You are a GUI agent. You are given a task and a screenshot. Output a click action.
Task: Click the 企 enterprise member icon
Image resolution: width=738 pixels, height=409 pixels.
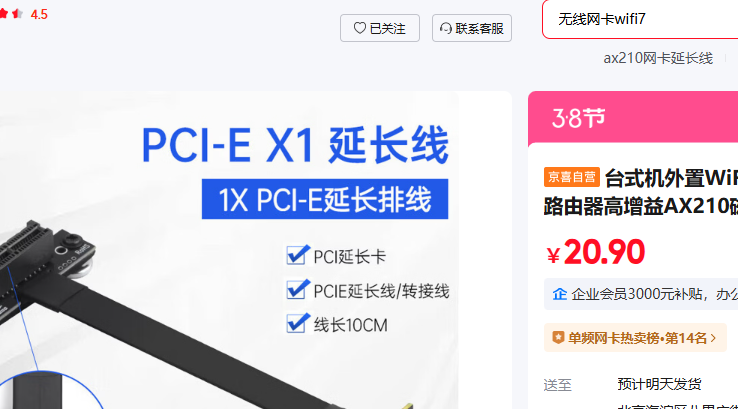pos(560,294)
